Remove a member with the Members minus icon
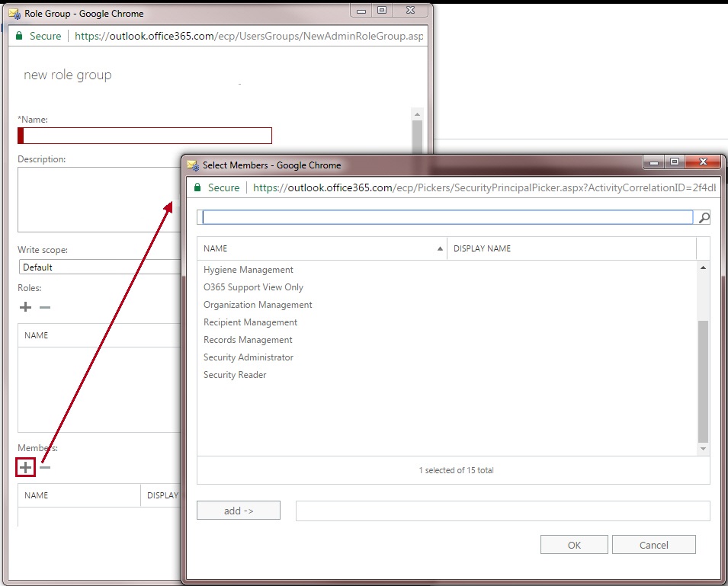The height and width of the screenshot is (586, 728). pos(45,467)
